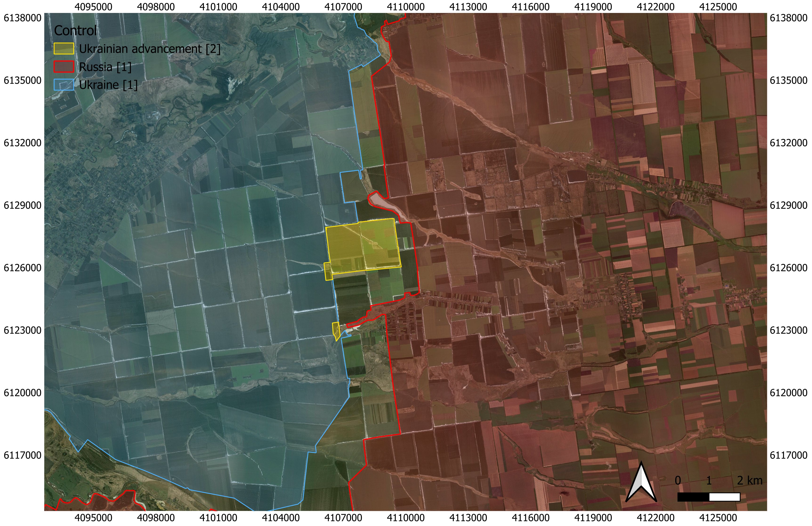Viewport: 812px width, 526px height.
Task: Click the bottom axis label 4101000
Action: coord(218,518)
